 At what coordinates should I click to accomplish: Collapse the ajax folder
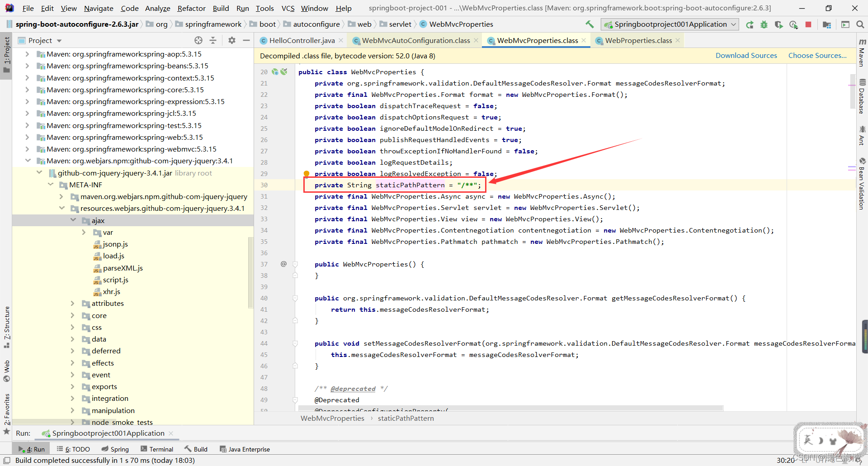[x=73, y=220]
